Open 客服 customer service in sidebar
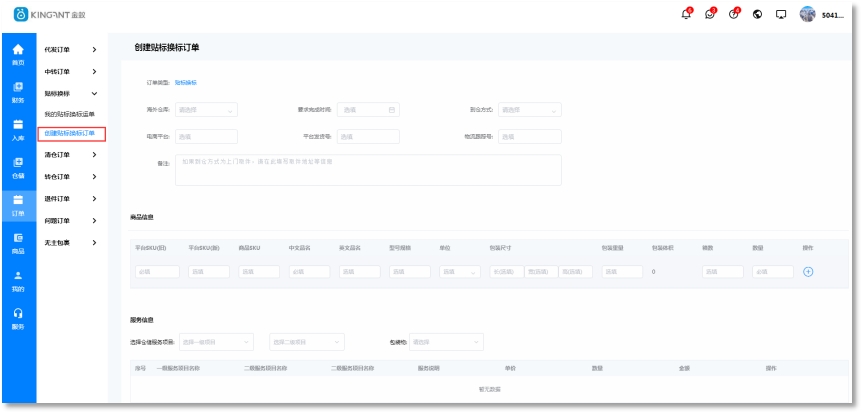Viewport: 862px width, 412px height. pos(18,318)
